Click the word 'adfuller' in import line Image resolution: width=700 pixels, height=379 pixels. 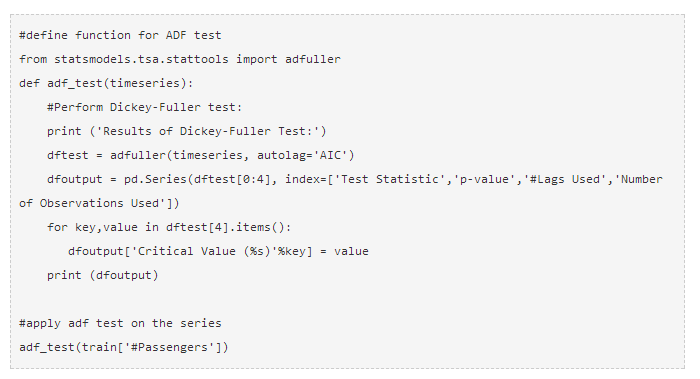click(312, 59)
